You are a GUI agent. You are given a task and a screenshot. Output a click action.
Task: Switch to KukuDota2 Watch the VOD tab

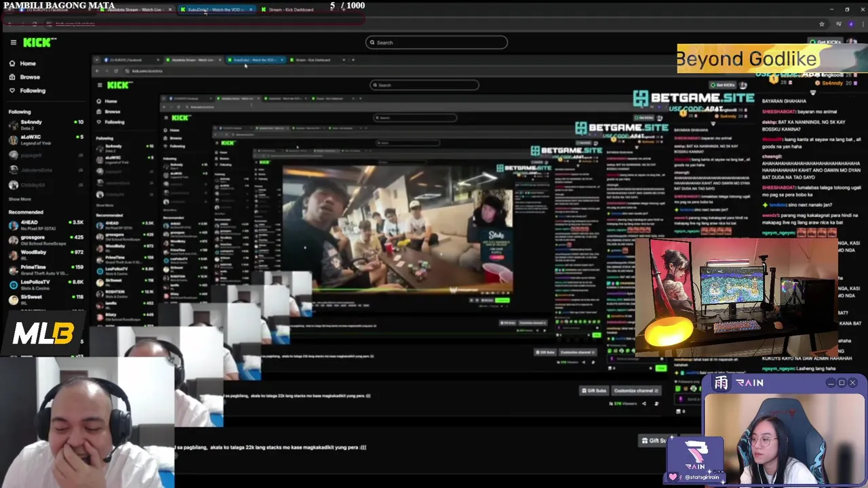point(216,10)
